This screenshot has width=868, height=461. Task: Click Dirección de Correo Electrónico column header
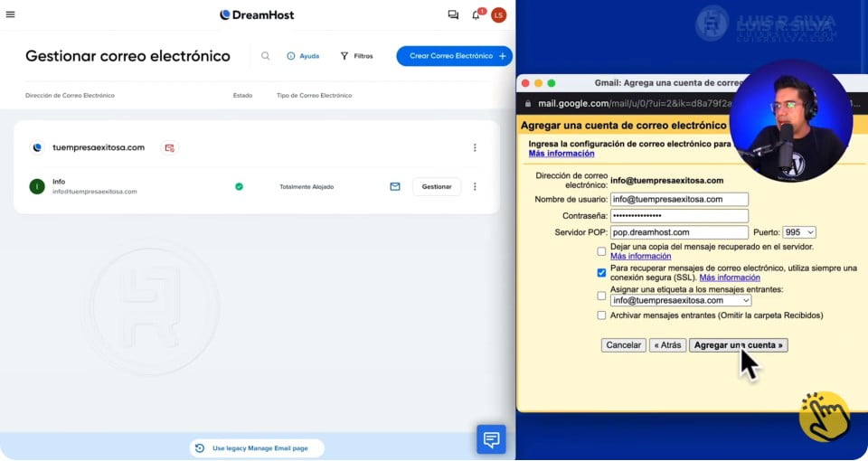(x=70, y=96)
